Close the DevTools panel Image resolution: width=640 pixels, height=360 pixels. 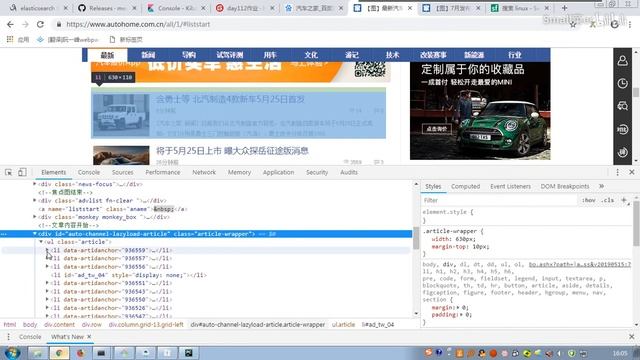click(x=631, y=172)
